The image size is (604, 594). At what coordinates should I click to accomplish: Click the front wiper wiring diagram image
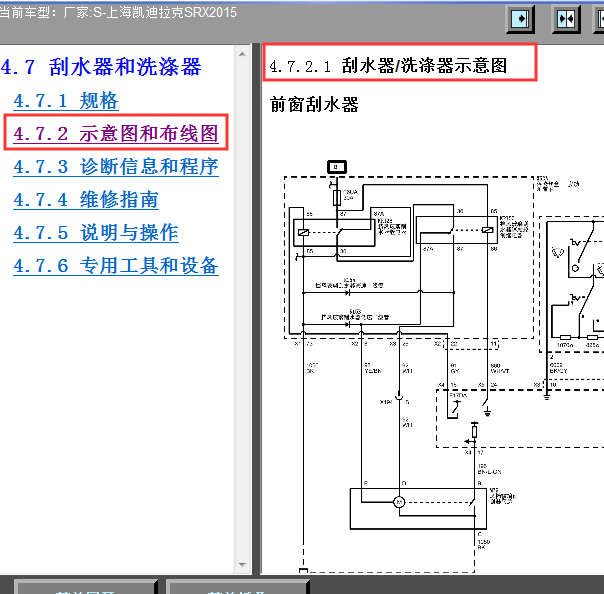click(x=443, y=366)
